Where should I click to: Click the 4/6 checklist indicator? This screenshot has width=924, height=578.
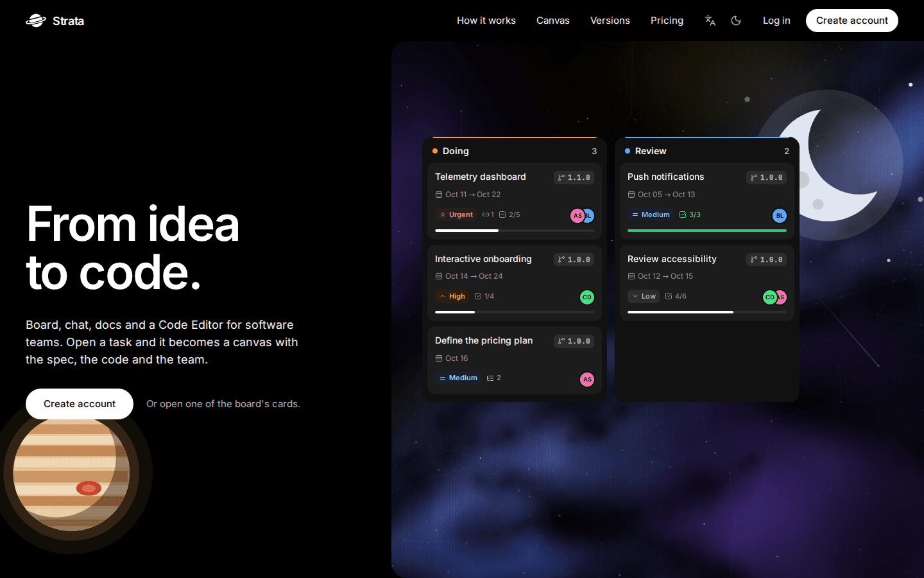[676, 296]
